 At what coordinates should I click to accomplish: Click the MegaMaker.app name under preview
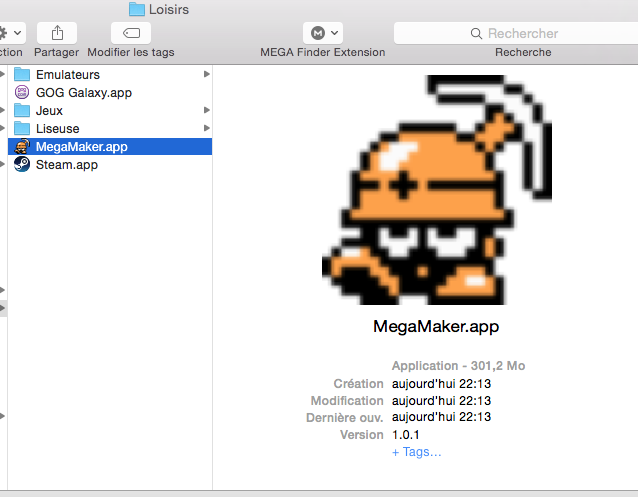pos(436,326)
